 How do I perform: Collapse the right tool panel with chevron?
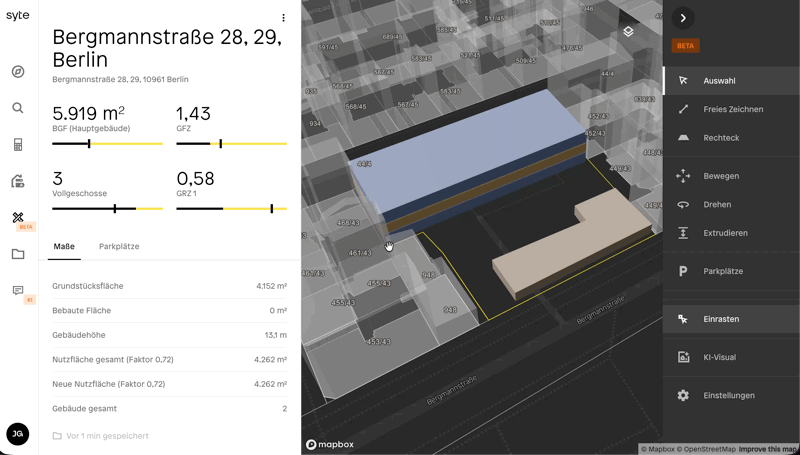(x=683, y=18)
